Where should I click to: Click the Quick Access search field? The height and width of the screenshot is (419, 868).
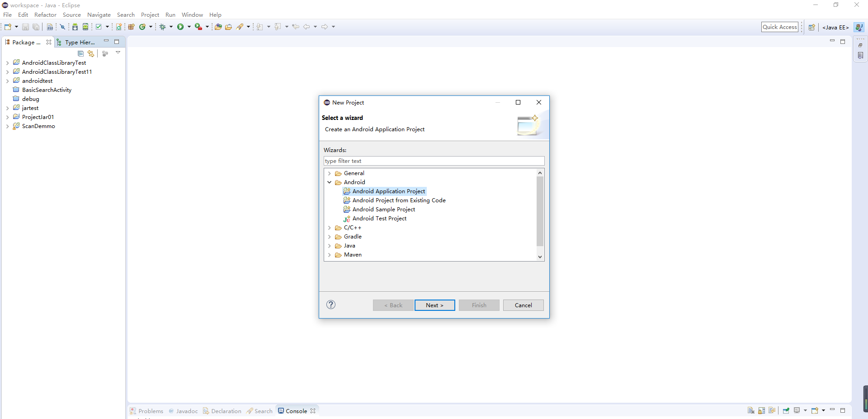780,27
